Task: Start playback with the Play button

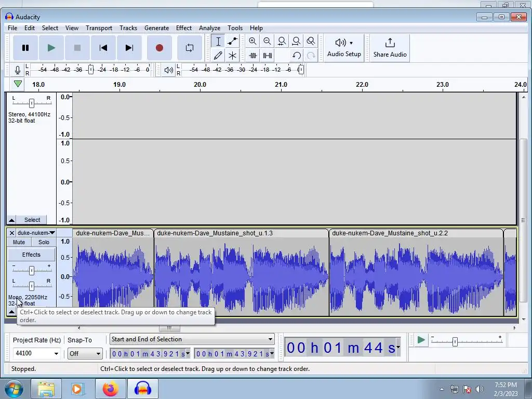Action: pos(51,48)
